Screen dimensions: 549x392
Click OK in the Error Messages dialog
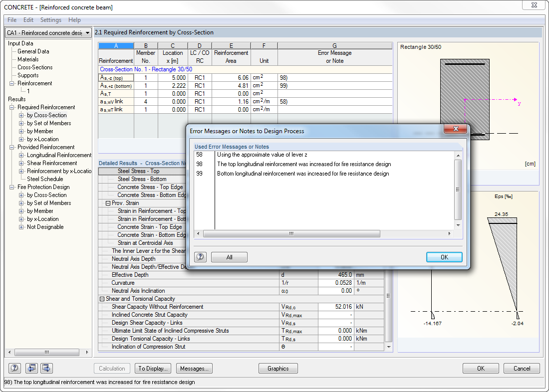point(444,257)
